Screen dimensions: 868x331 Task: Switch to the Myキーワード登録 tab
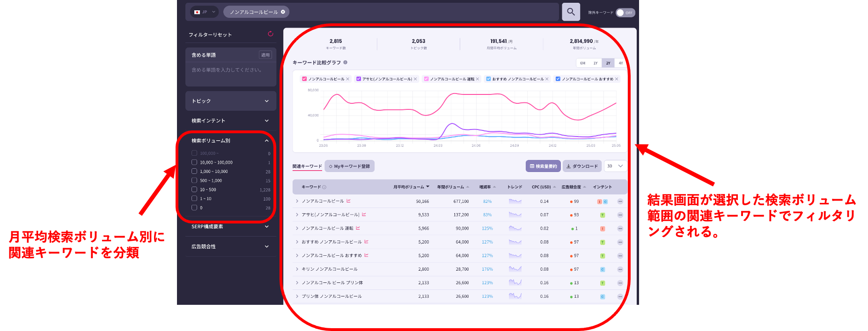[x=349, y=166]
